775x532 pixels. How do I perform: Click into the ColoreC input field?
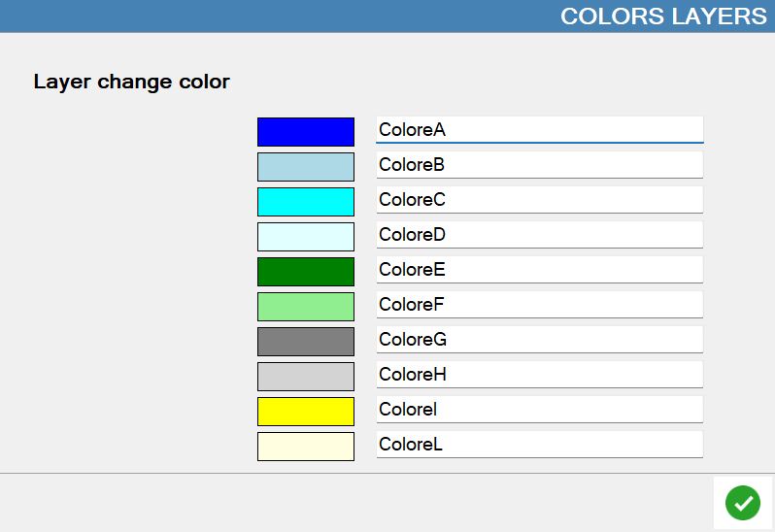(x=540, y=200)
